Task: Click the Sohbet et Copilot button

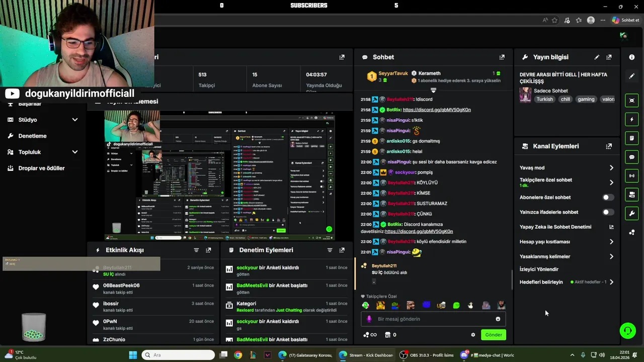Action: [626, 20]
